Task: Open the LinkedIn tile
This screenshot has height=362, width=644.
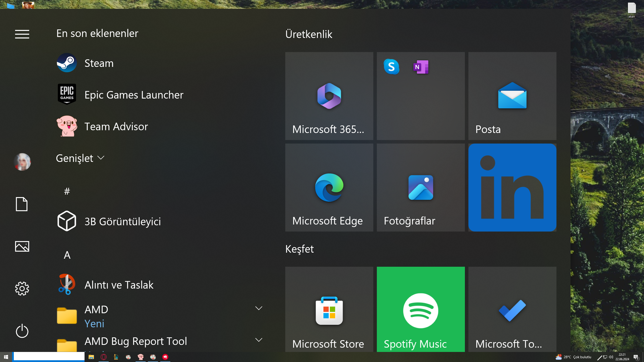Action: [x=512, y=187]
